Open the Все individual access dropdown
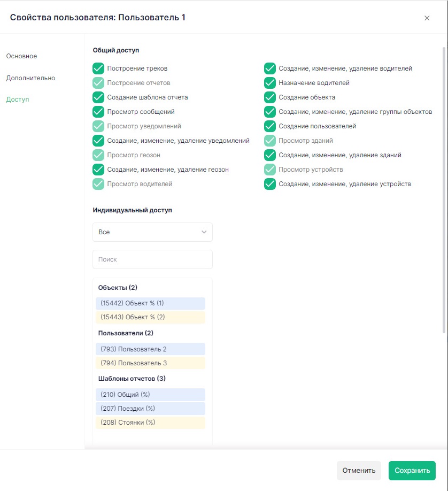The image size is (448, 491). [x=152, y=232]
